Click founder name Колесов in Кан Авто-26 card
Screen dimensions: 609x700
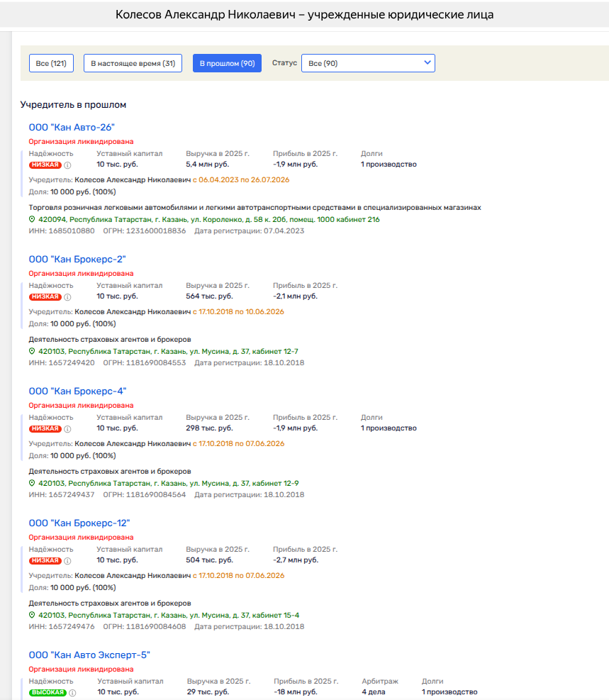[x=133, y=180]
